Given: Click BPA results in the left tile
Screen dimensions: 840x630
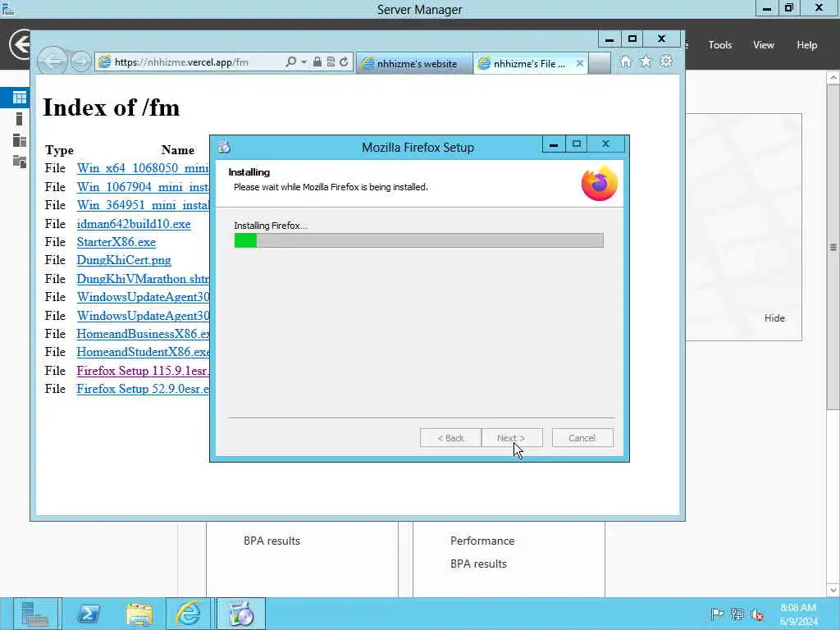Looking at the screenshot, I should click(272, 541).
